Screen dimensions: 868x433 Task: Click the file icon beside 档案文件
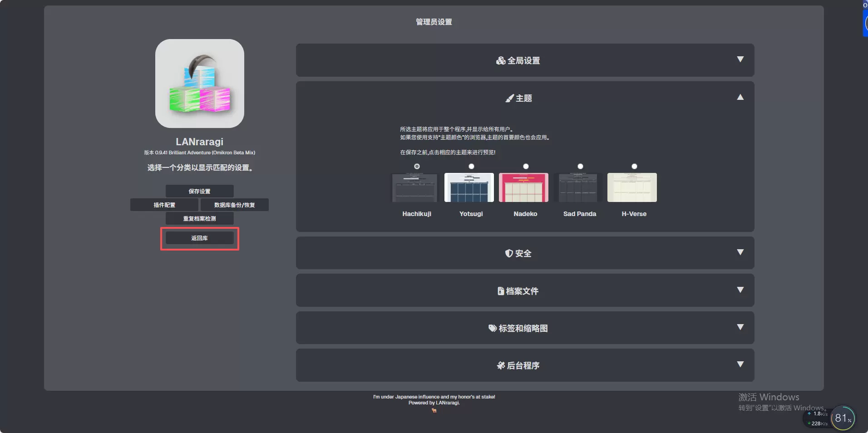[x=500, y=291]
